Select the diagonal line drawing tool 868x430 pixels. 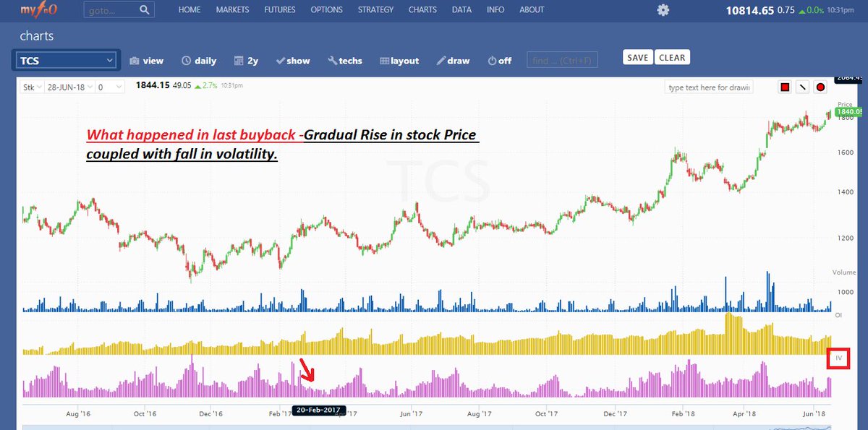tap(802, 87)
